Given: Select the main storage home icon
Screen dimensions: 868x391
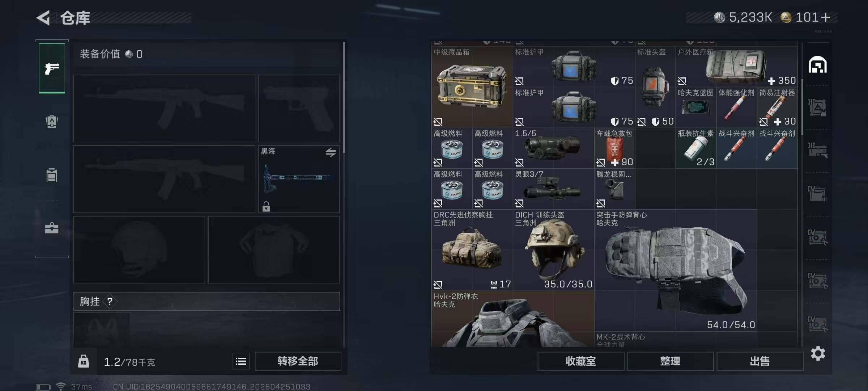Looking at the screenshot, I should (x=818, y=65).
